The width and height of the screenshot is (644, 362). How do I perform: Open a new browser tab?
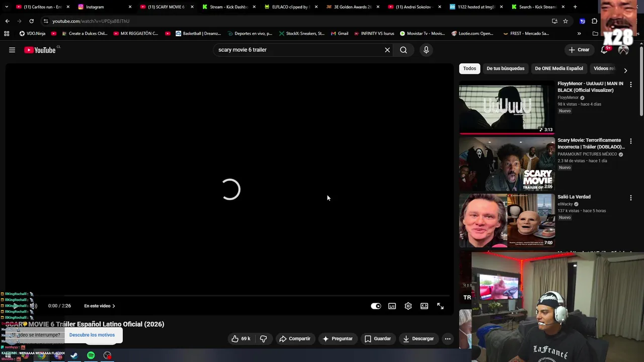575,7
